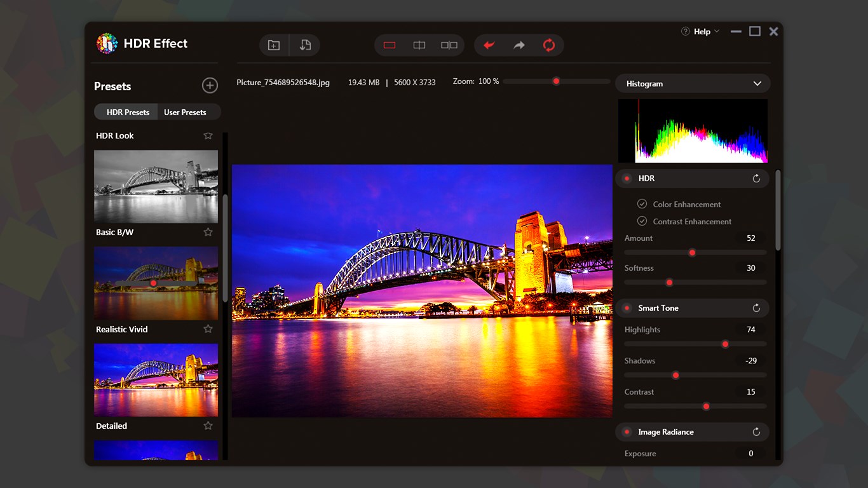Click the Highlights slider handle
This screenshot has width=868, height=488.
[725, 344]
